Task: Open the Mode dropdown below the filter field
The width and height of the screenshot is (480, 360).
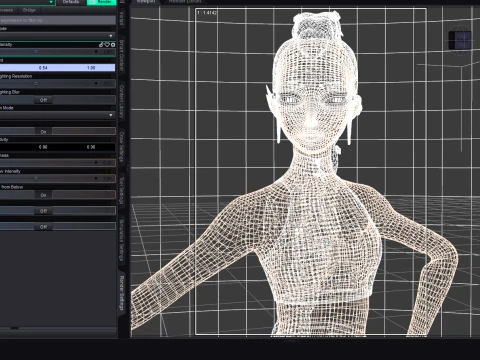Action: coord(58,36)
